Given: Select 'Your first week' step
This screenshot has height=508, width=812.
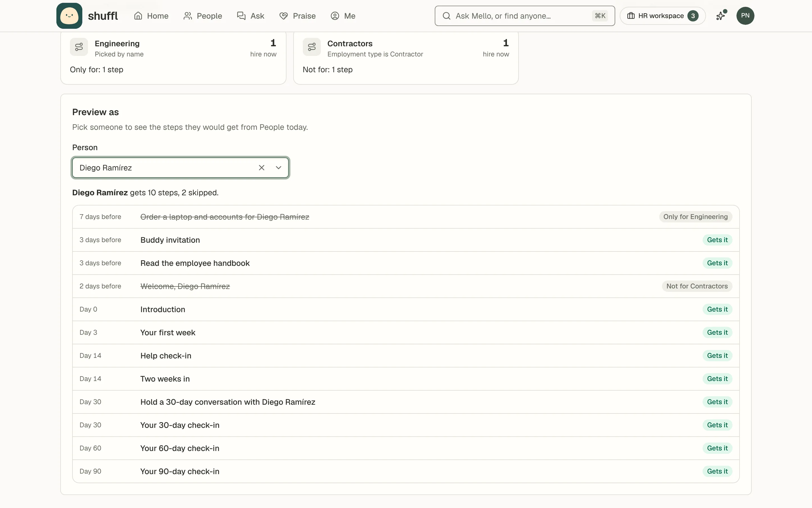Looking at the screenshot, I should tap(406, 333).
